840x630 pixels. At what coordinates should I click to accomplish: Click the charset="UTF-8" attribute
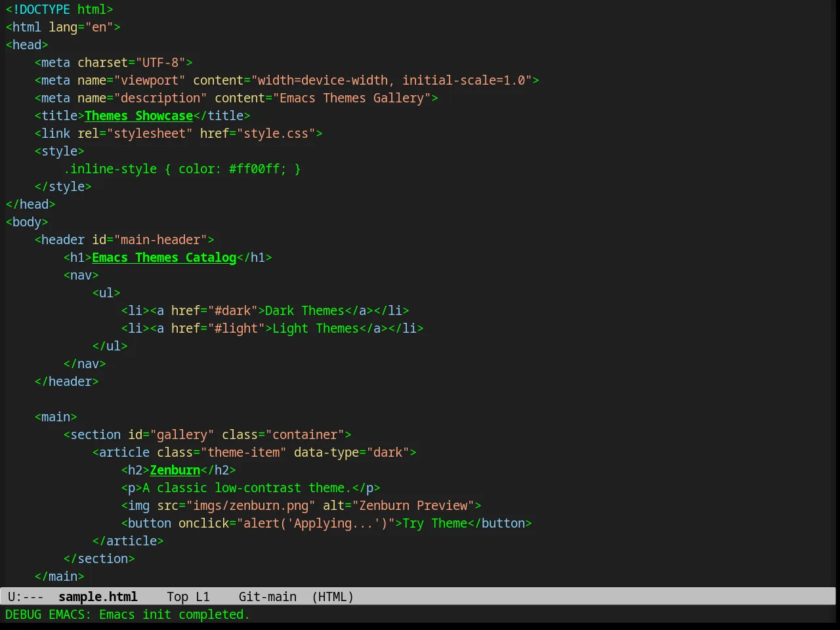(x=132, y=62)
